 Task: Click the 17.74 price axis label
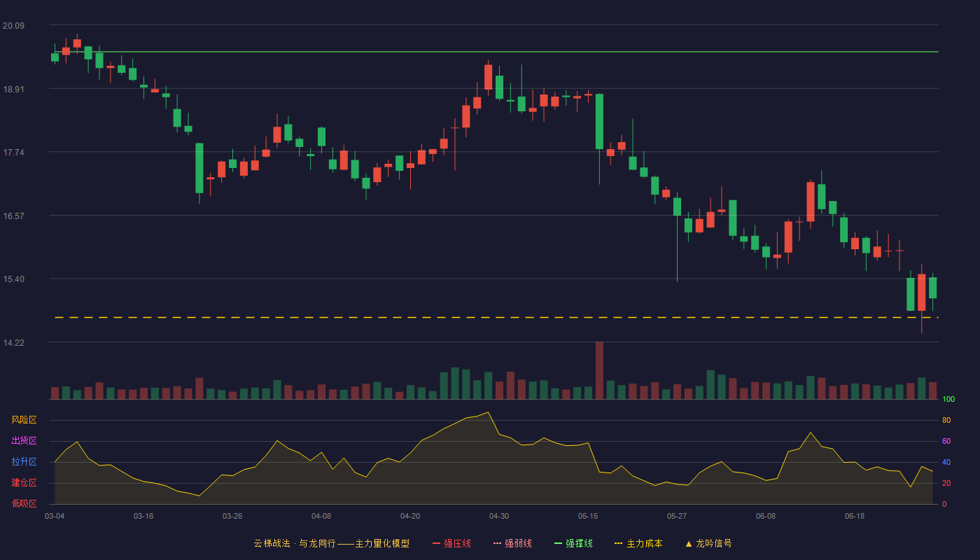click(x=13, y=153)
